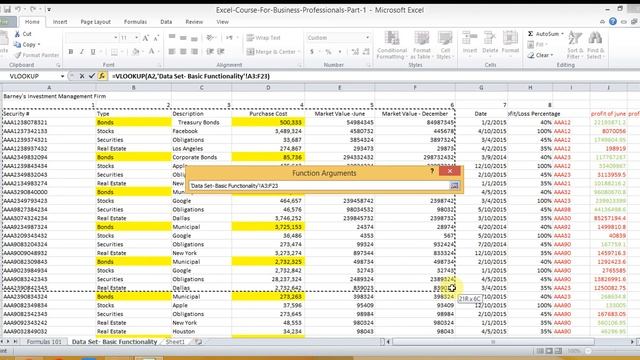Open the Review ribbon tab
640x360 pixels.
click(x=194, y=22)
